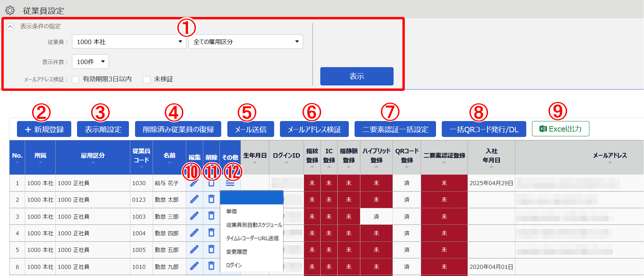Click the QRコード 済 cell for 勤怠 太郎
Viewport: 644px width, 276px height.
coord(407,200)
